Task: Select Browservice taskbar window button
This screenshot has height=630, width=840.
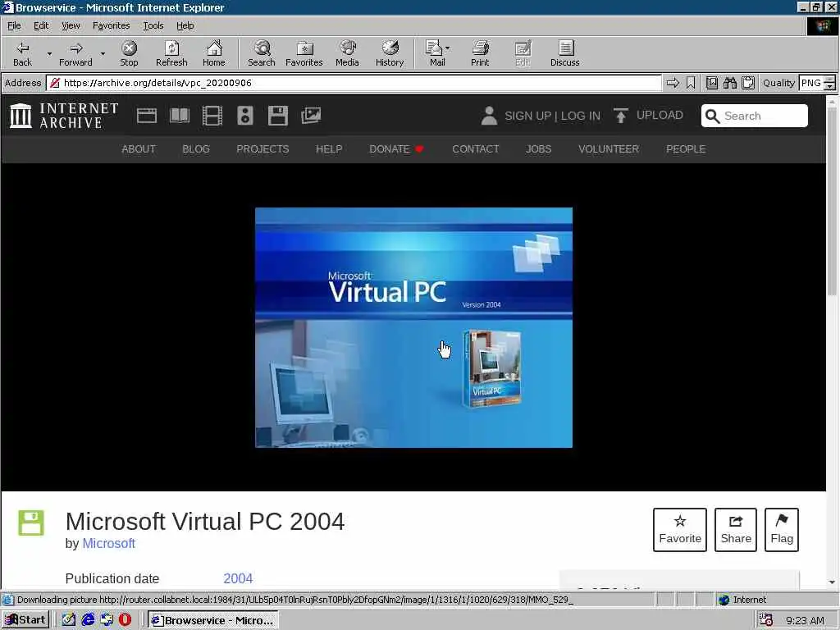Action: click(212, 620)
